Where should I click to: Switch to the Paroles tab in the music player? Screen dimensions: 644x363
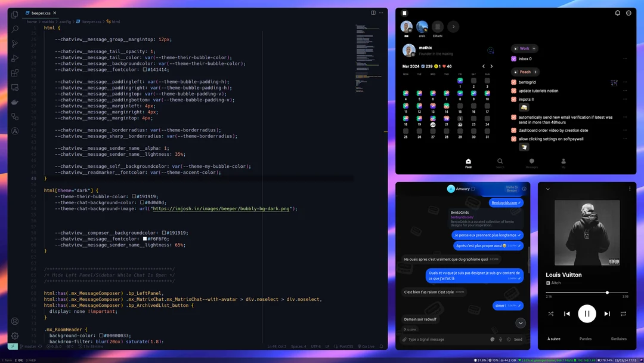click(x=586, y=339)
